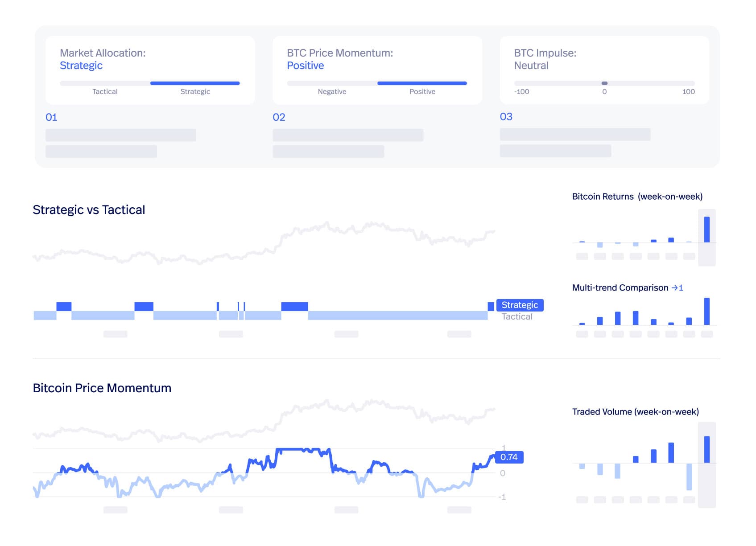Select the Strategic side of Market Allocation bar
This screenshot has width=756, height=546.
click(195, 83)
